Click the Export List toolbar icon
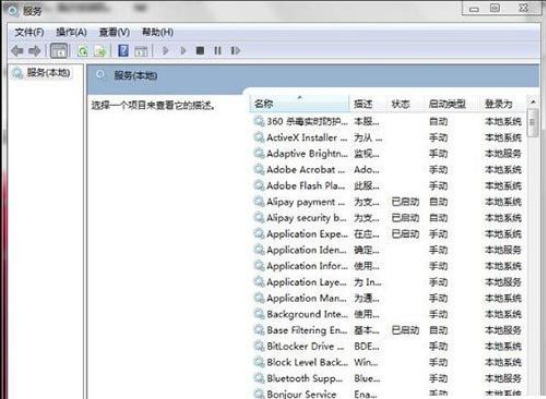 pyautogui.click(x=100, y=51)
